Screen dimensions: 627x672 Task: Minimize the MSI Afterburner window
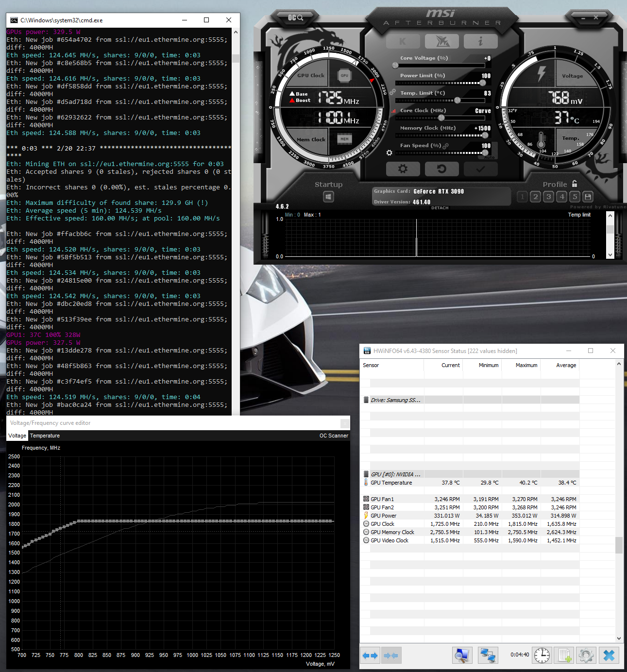click(x=583, y=18)
